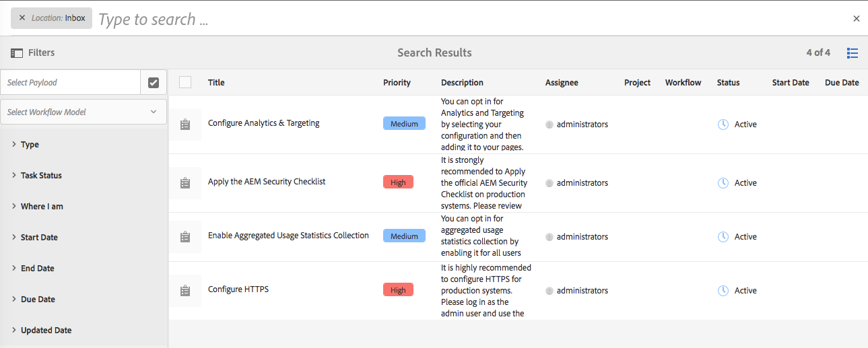868x348 pixels.
Task: Click the red High priority badge for Configure HTTPS
Action: (x=398, y=290)
